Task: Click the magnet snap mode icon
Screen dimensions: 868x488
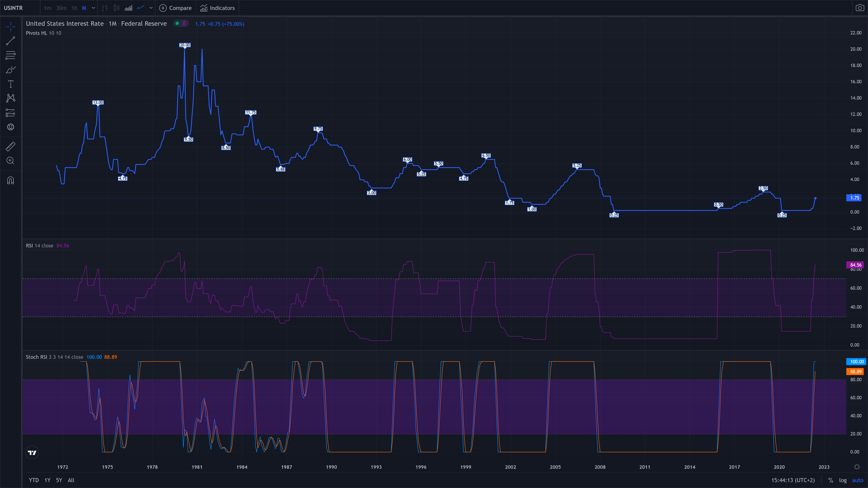Action: point(10,181)
